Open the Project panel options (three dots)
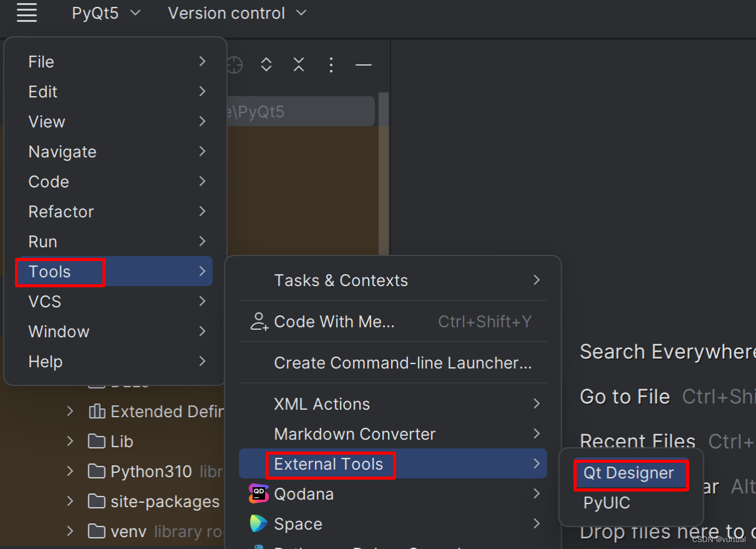The width and height of the screenshot is (756, 549). (x=331, y=64)
